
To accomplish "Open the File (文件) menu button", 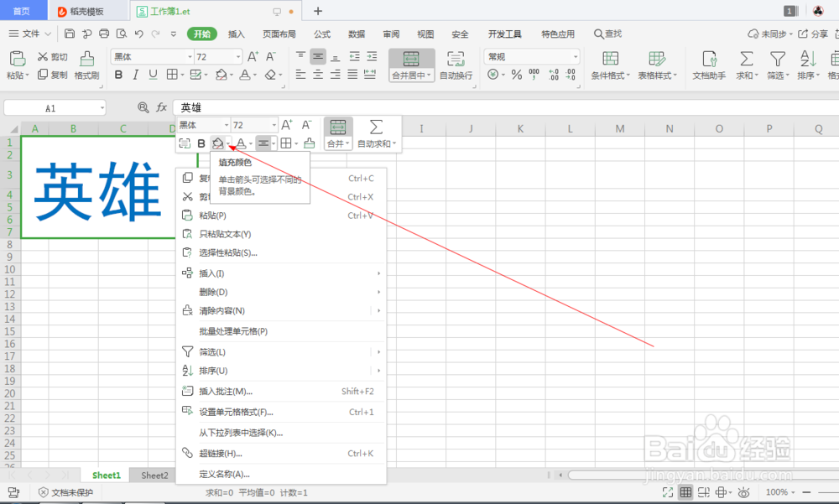I will [x=30, y=34].
